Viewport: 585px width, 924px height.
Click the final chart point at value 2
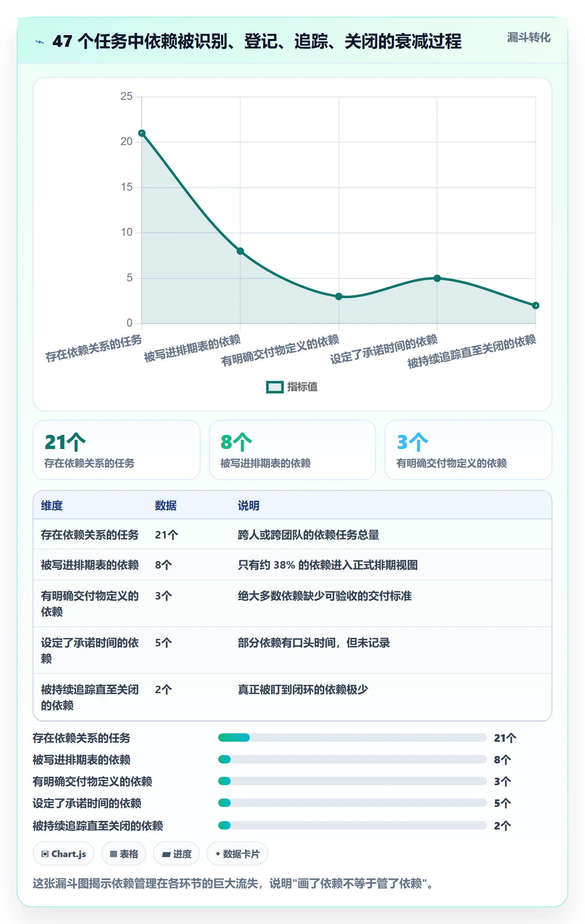coord(536,306)
